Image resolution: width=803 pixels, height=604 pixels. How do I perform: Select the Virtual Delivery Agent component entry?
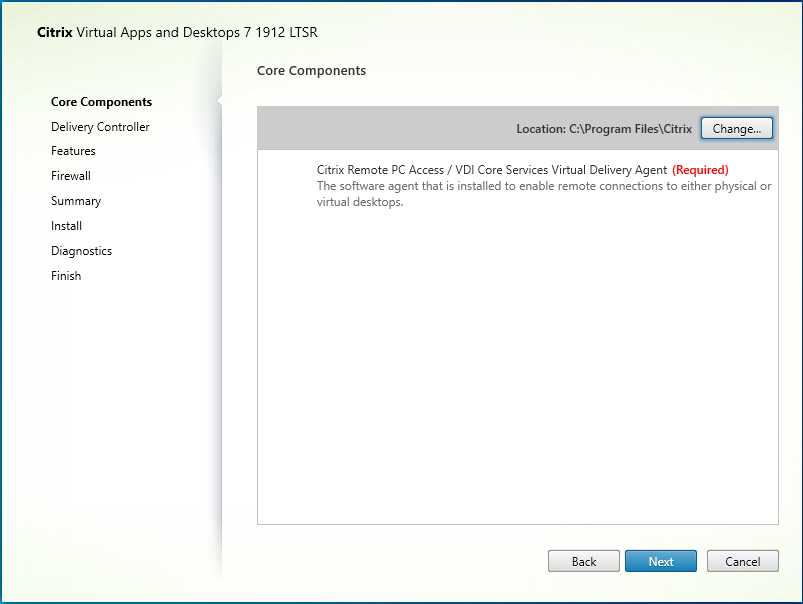(x=492, y=170)
